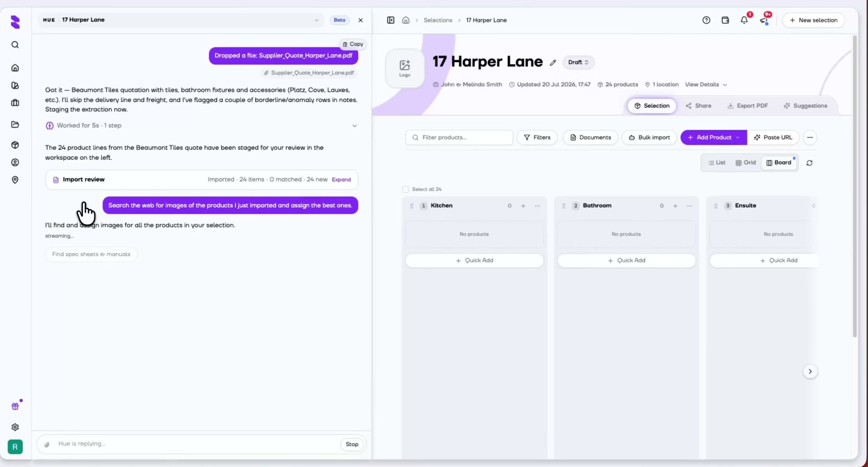
Task: Switch to List view
Action: (717, 162)
